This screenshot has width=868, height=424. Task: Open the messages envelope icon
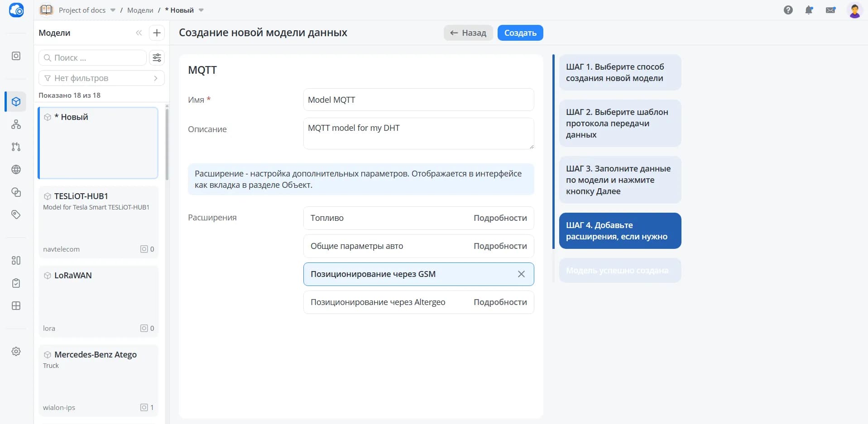pyautogui.click(x=830, y=10)
